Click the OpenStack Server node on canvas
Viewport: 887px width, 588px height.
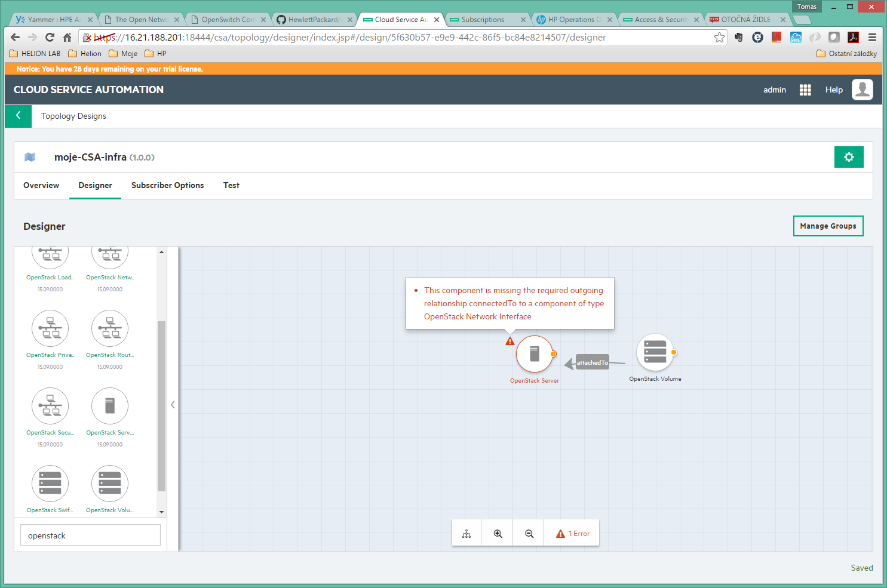(534, 354)
